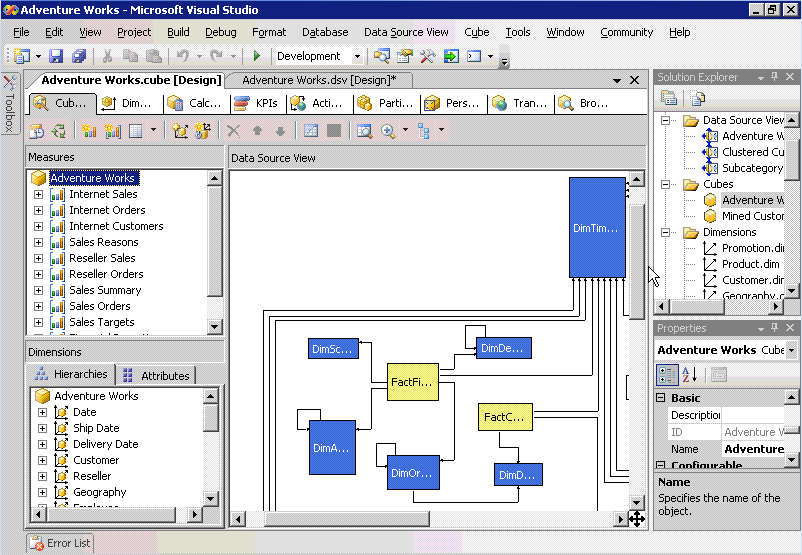Click the diagram horizontal scrollbar thumb
Screen dimensions: 802x555
pos(346,519)
